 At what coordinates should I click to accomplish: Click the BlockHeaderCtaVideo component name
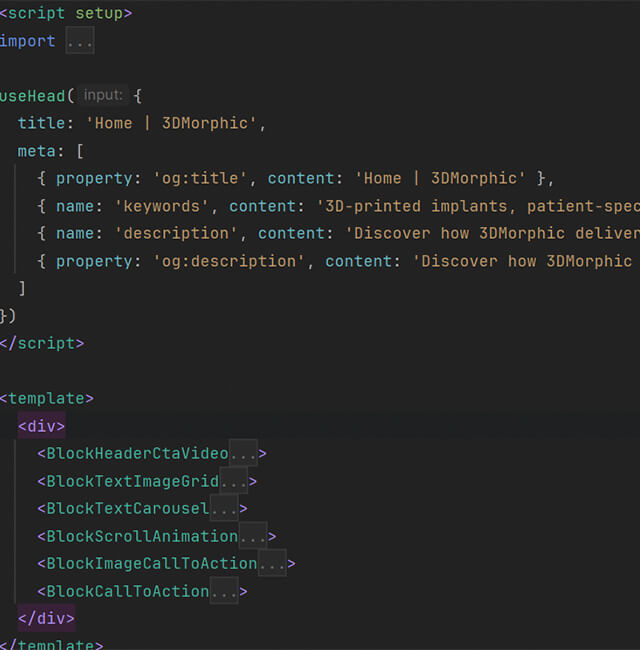[x=137, y=454]
